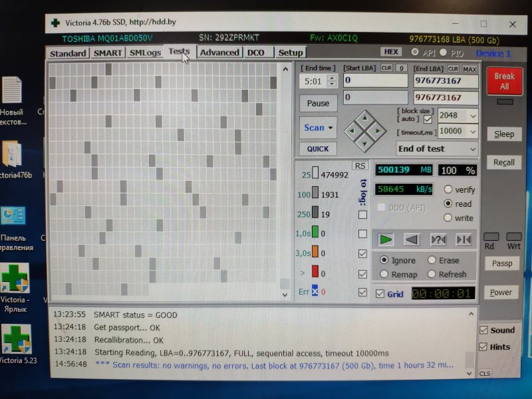Open the Advanced tab

[x=219, y=53]
